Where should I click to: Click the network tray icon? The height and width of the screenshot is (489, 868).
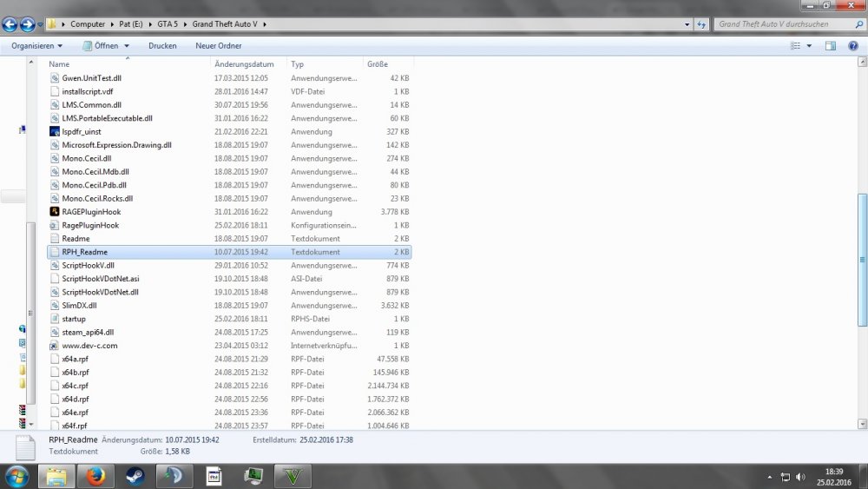click(785, 477)
